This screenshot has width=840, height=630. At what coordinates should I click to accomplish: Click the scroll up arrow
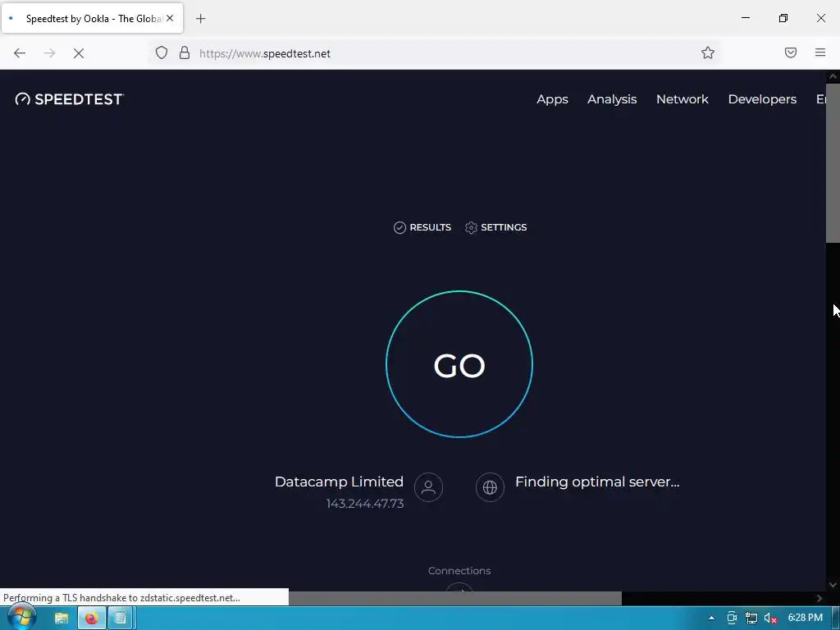833,76
